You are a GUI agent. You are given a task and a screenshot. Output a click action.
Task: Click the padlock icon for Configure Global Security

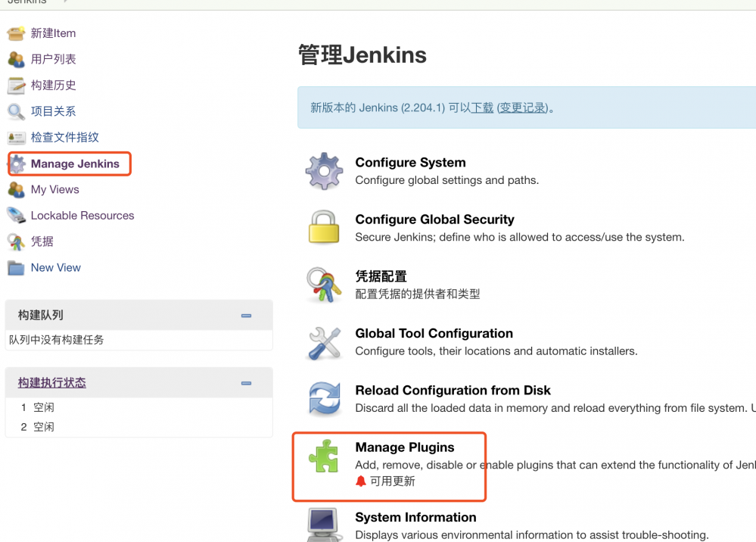(324, 228)
